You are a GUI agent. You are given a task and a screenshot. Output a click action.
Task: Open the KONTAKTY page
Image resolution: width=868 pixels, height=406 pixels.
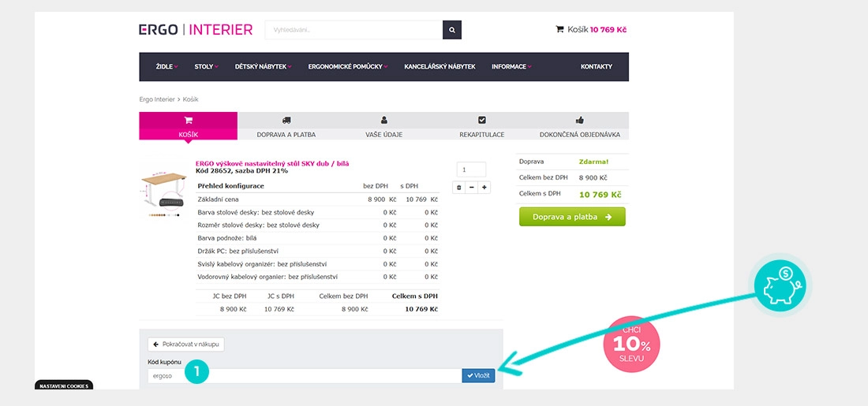click(x=597, y=66)
